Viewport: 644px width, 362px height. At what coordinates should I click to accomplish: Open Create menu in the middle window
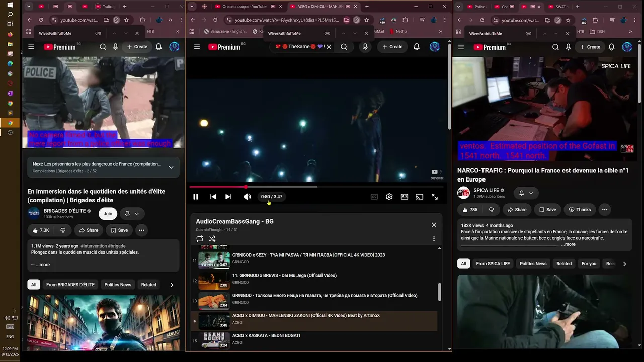pos(392,47)
